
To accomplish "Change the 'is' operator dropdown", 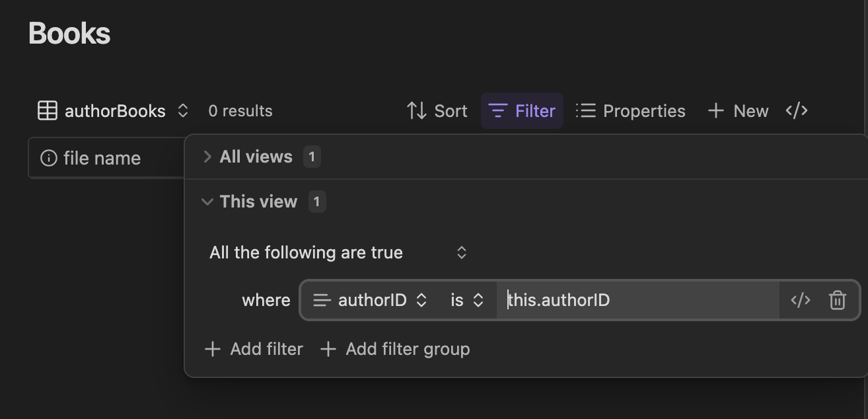I will 467,300.
